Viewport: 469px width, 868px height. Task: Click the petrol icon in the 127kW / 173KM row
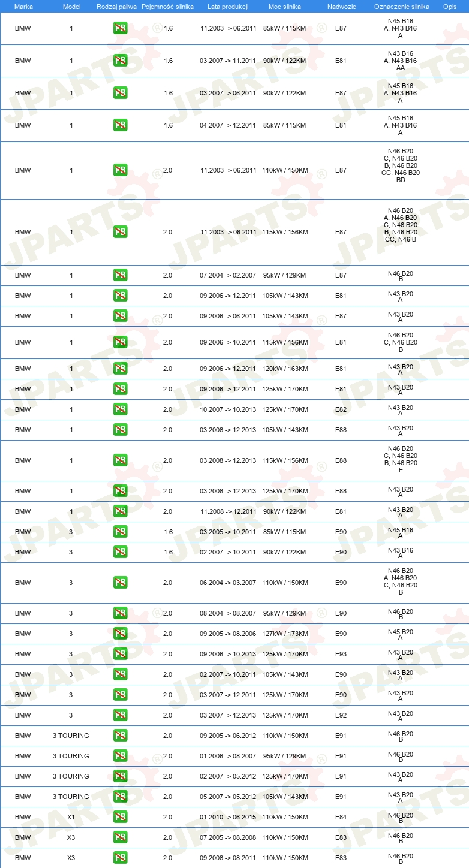pyautogui.click(x=120, y=634)
